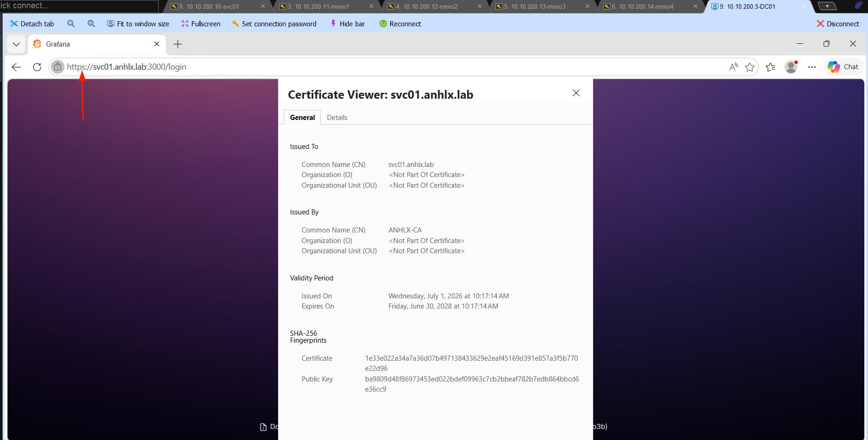Click the Reconnect button
Image resolution: width=868 pixels, height=440 pixels.
click(x=400, y=24)
